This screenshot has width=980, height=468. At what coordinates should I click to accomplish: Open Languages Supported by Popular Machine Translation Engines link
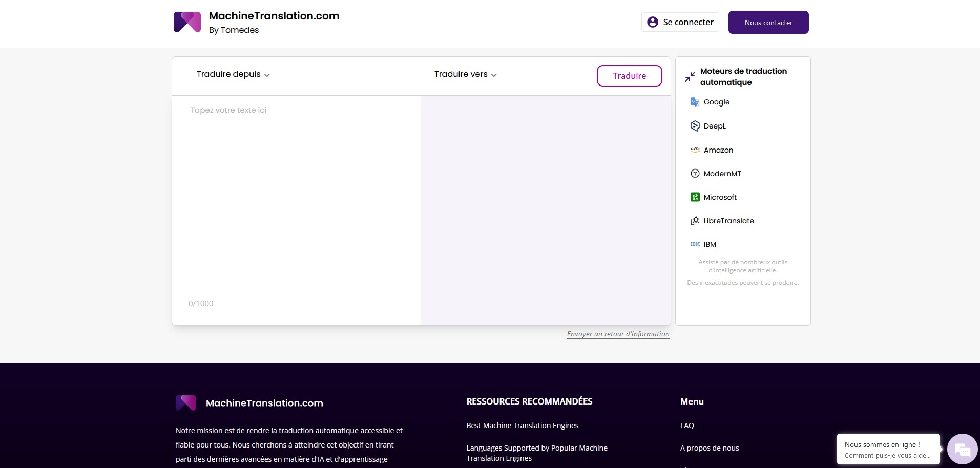(x=537, y=453)
